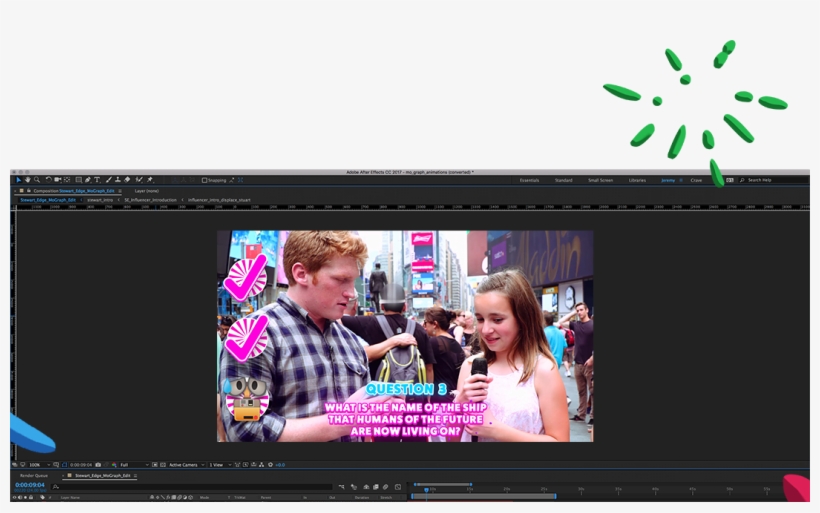This screenshot has height=513, width=820.
Task: Toggle Pixel Aspect Ratio Correction
Action: tap(237, 464)
